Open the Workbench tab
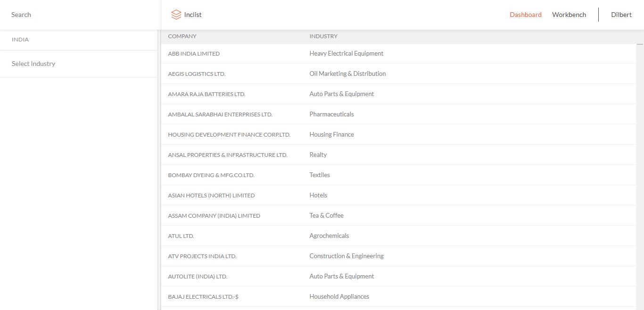The image size is (644, 310). coord(569,15)
